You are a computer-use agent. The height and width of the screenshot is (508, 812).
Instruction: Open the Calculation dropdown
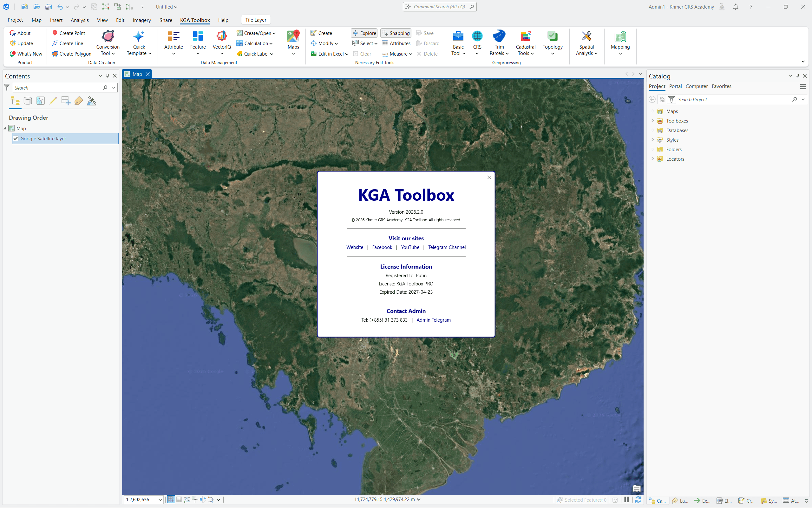click(254, 43)
